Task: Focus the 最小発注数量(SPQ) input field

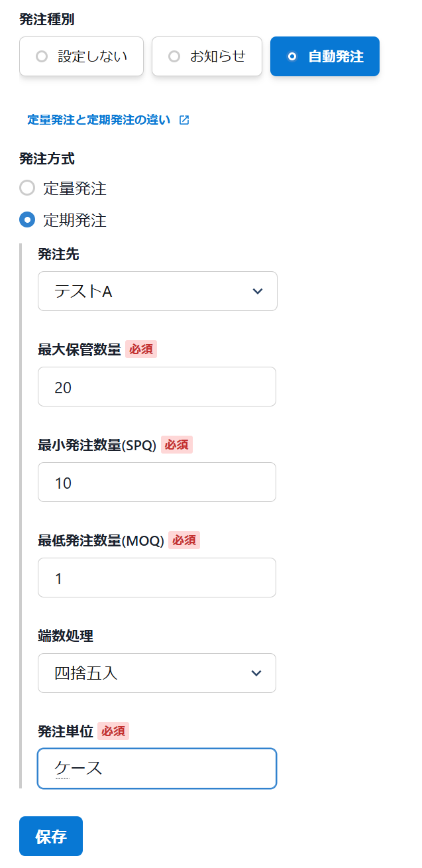Action: pyautogui.click(x=156, y=482)
